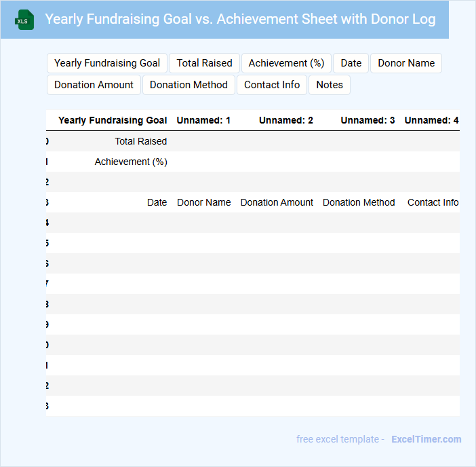Image resolution: width=476 pixels, height=467 pixels.
Task: Open the Contact Info tag
Action: pos(272,85)
